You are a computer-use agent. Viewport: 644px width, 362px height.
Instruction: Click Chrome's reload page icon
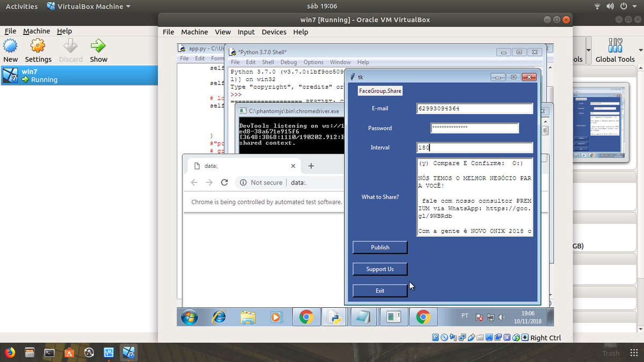pyautogui.click(x=224, y=182)
